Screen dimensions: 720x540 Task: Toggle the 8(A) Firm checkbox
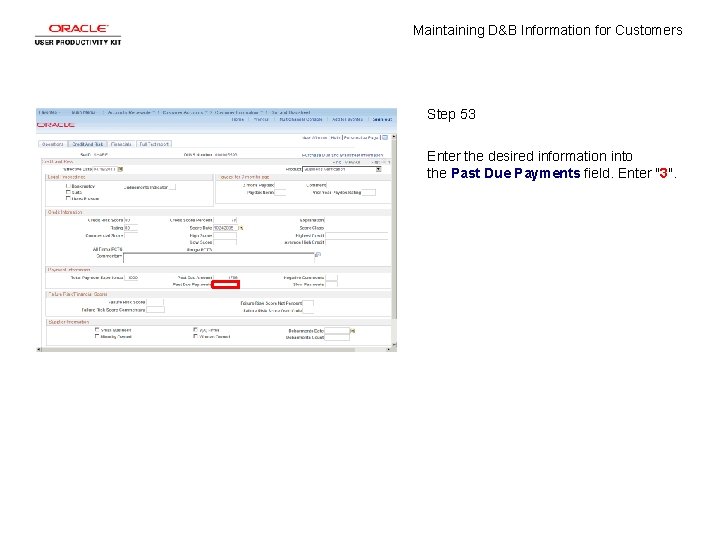coord(196,330)
